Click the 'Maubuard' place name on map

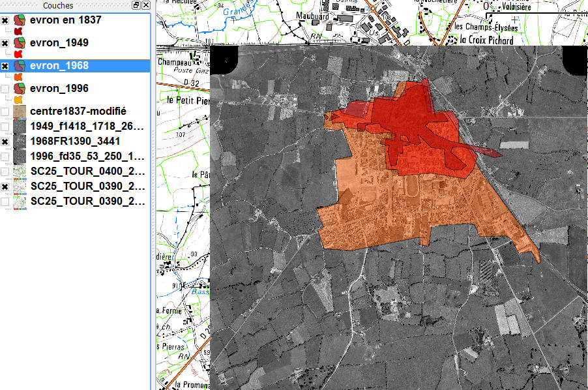[312, 16]
